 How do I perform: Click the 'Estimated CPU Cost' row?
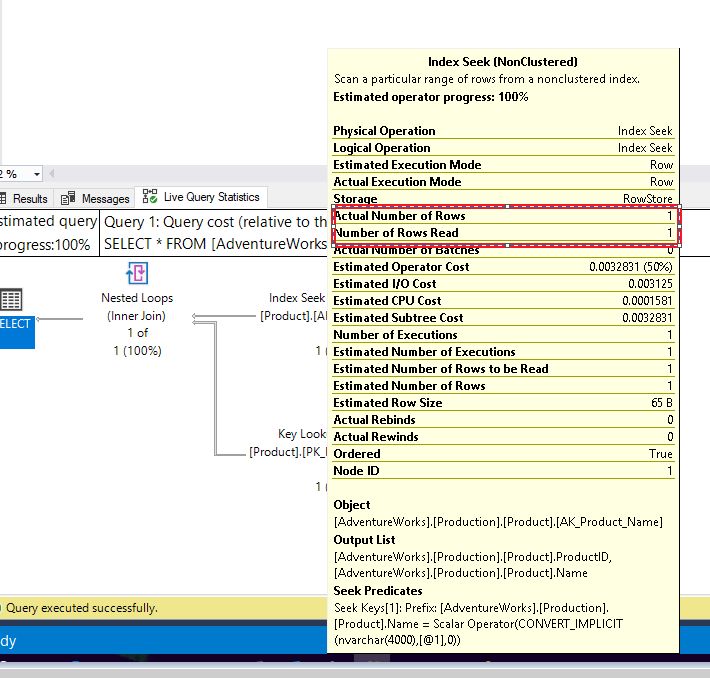503,301
